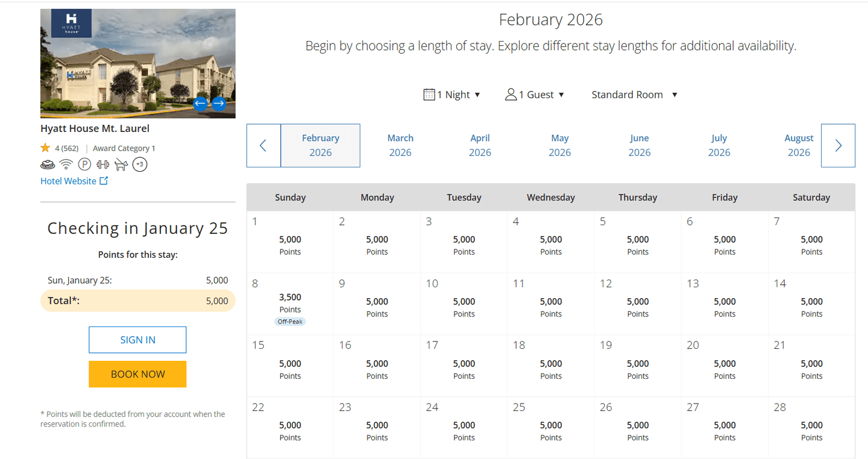Select the highlighted February 2026 period
Screen dimensions: 868x459
pos(320,145)
